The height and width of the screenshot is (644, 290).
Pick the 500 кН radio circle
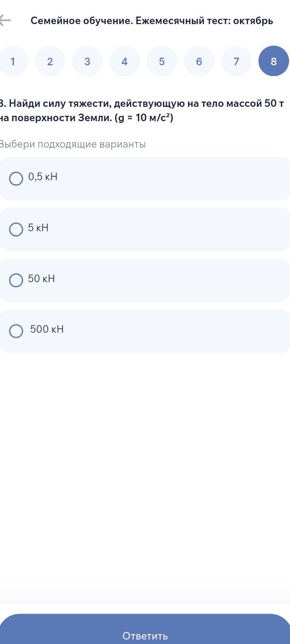coord(16,331)
